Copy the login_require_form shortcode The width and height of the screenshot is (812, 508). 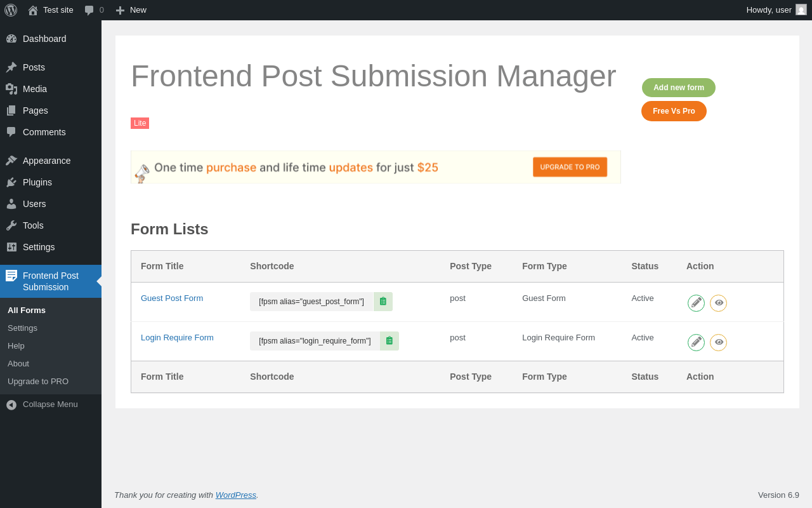[390, 341]
